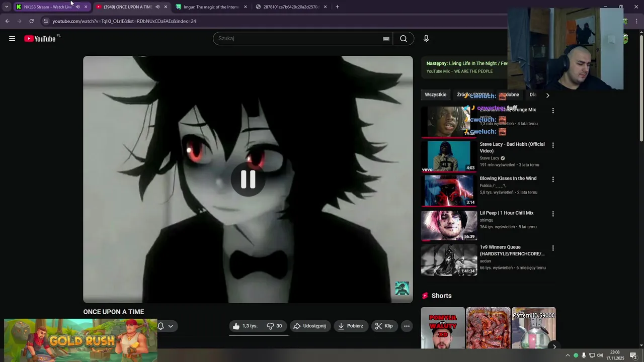Open the Pomyliłem Waluty short

coord(443,328)
